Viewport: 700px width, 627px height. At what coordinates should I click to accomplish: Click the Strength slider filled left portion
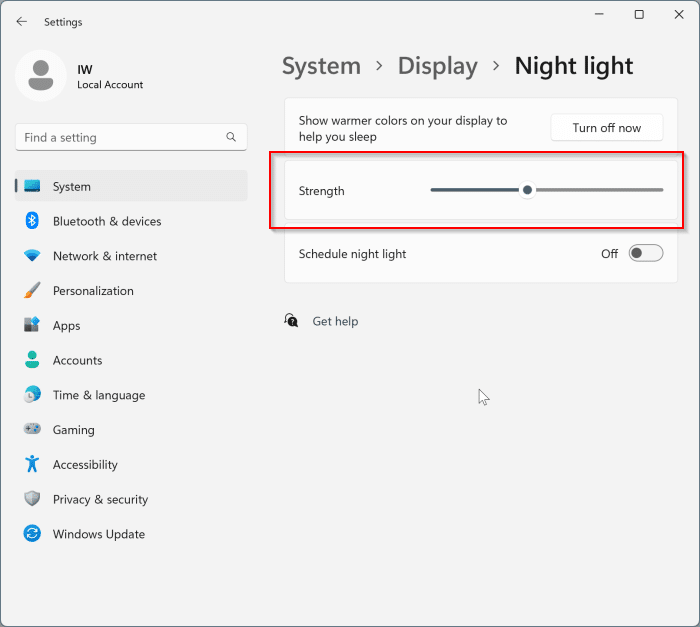pyautogui.click(x=475, y=190)
